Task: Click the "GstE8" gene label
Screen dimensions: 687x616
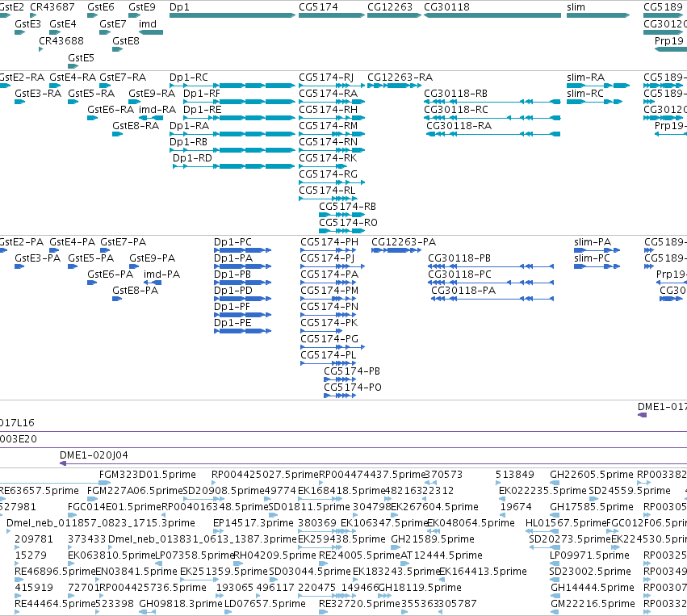Action: coord(126,40)
